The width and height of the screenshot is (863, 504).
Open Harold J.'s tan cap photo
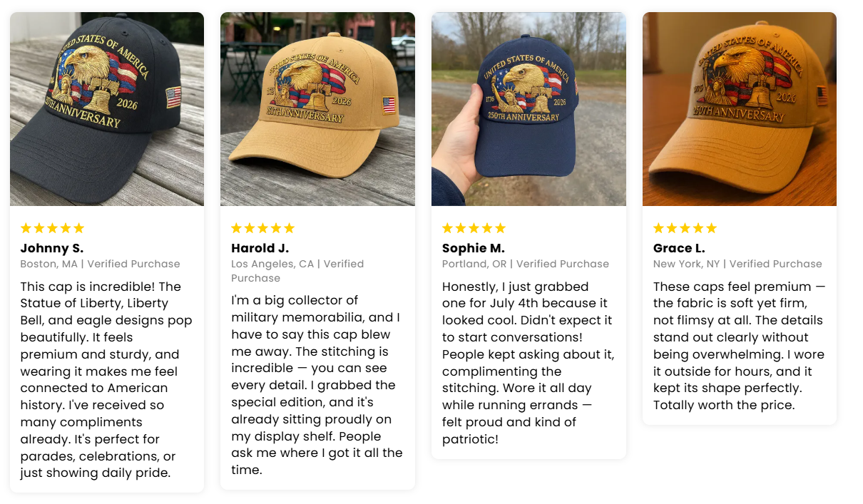click(317, 109)
